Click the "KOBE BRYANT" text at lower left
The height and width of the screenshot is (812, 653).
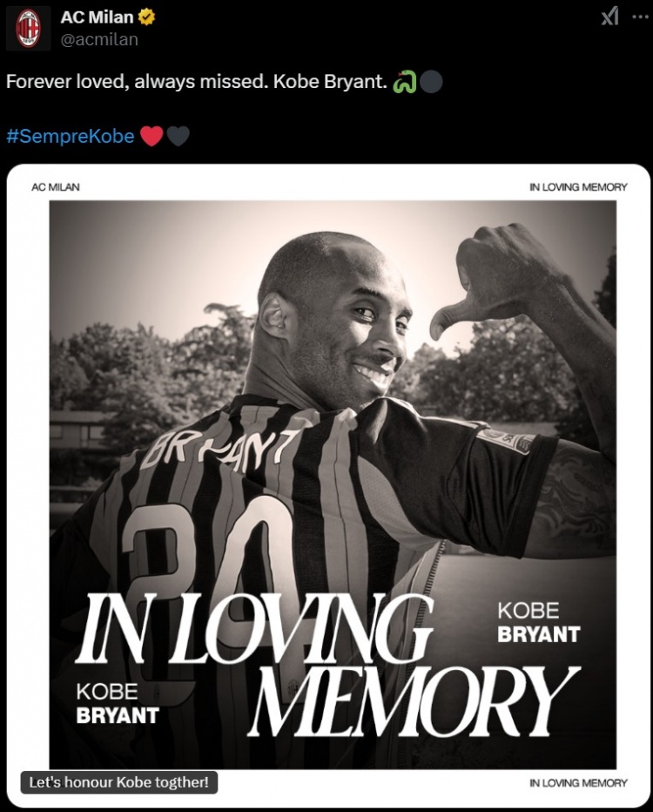(x=118, y=704)
